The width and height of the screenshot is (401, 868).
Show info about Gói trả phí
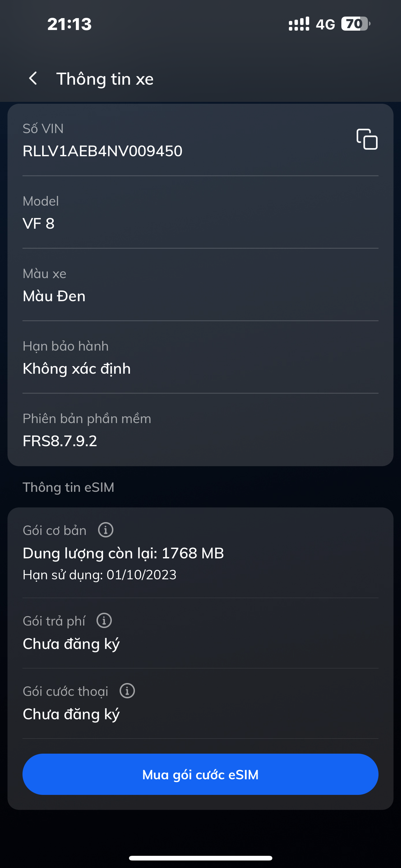tap(104, 621)
